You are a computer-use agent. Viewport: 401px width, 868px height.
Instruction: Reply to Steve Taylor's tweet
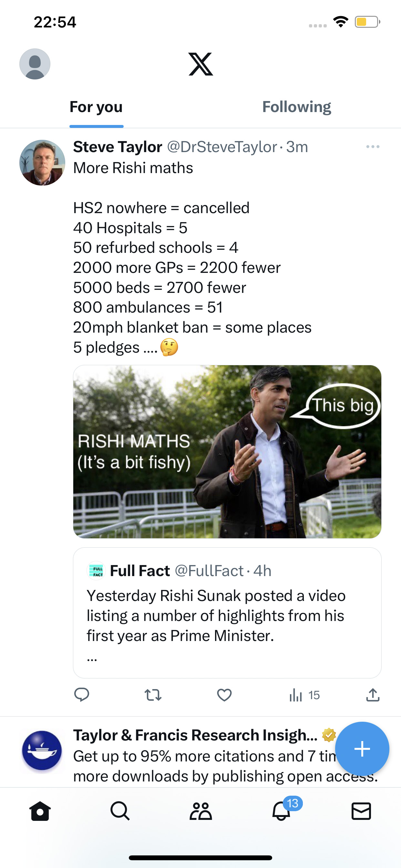click(81, 695)
